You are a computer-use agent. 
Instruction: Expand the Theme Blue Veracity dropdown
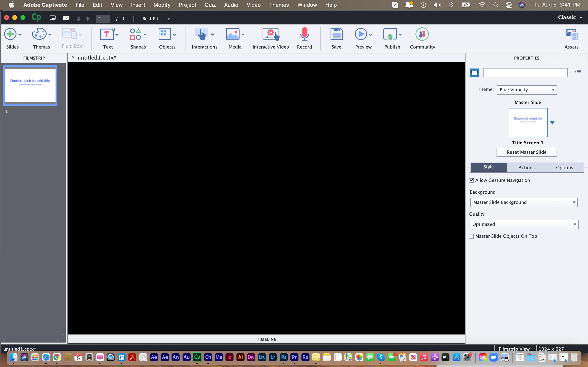527,90
